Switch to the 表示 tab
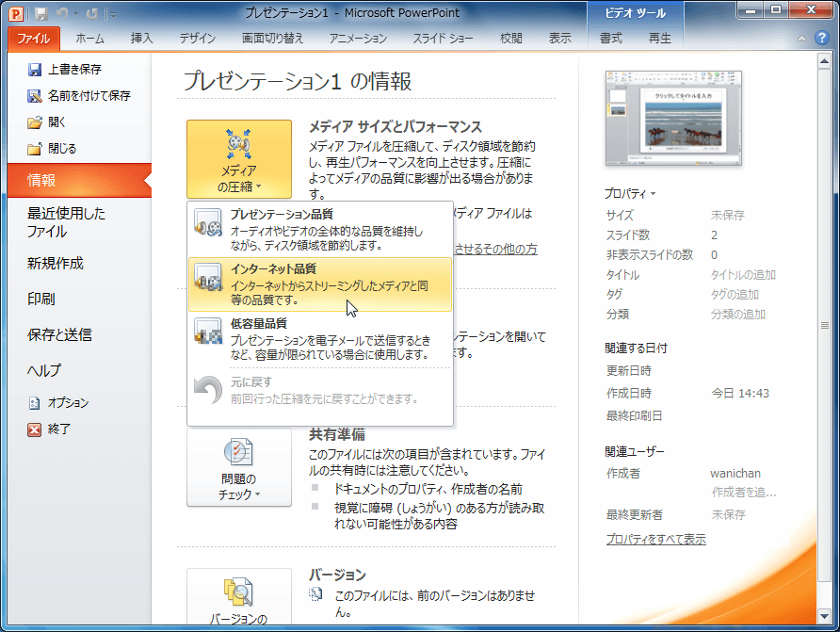Image resolution: width=840 pixels, height=632 pixels. point(559,39)
